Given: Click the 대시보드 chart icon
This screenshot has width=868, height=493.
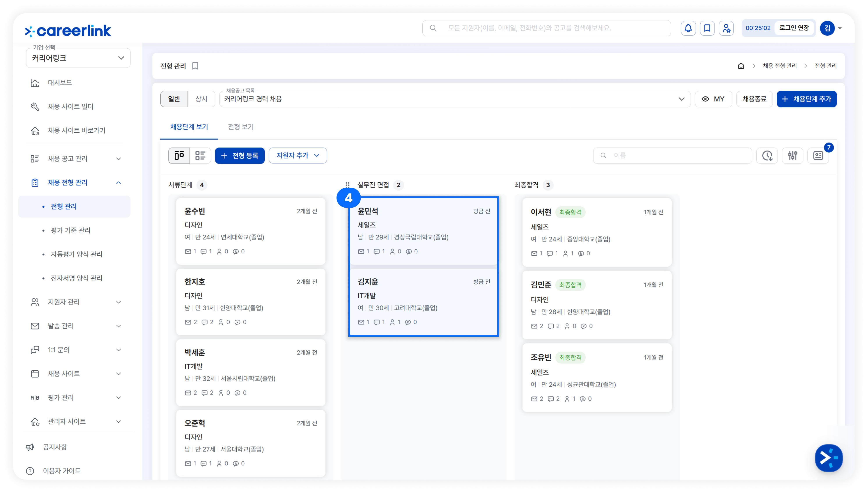Looking at the screenshot, I should [35, 83].
